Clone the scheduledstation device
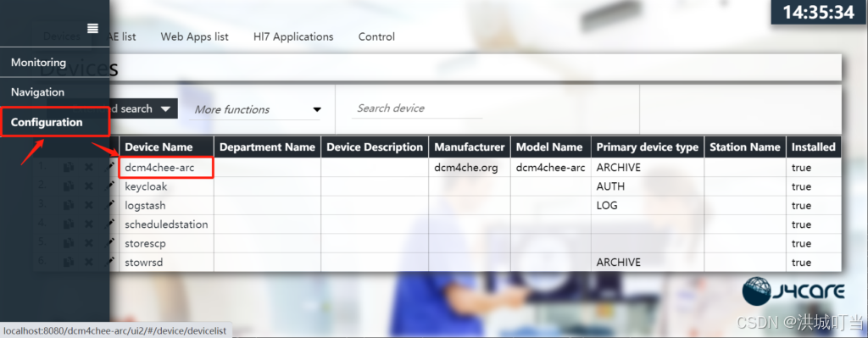The width and height of the screenshot is (868, 338). coord(69,224)
